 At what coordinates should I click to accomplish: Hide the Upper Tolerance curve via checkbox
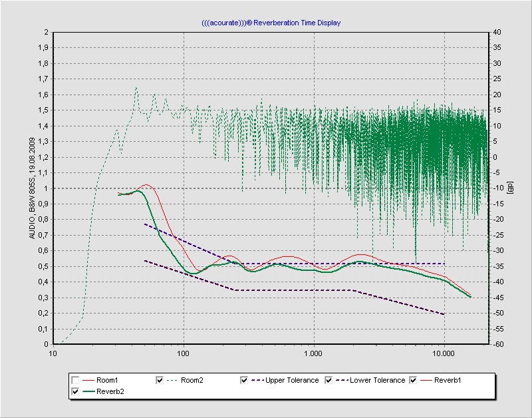click(244, 380)
